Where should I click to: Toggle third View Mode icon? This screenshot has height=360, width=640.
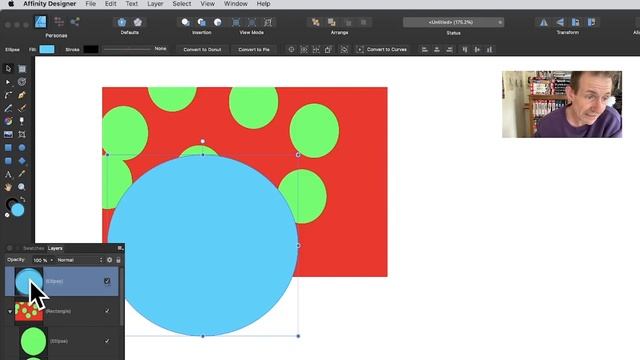[268, 22]
